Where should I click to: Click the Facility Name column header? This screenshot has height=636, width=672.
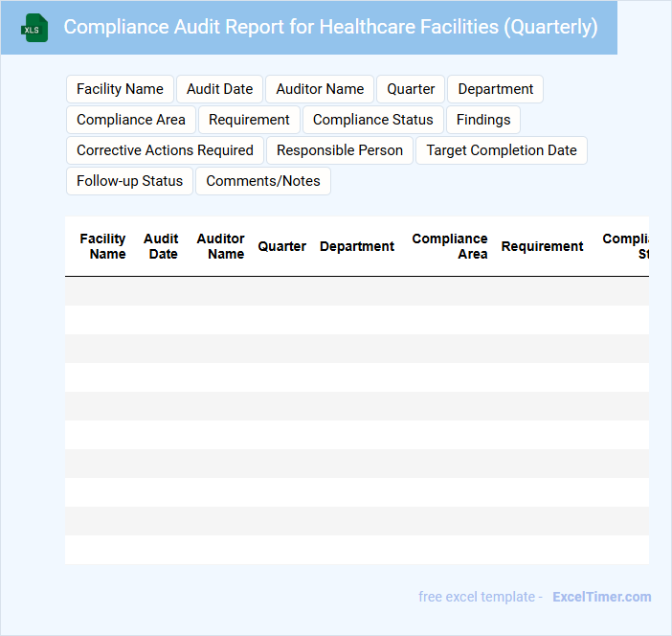(102, 246)
